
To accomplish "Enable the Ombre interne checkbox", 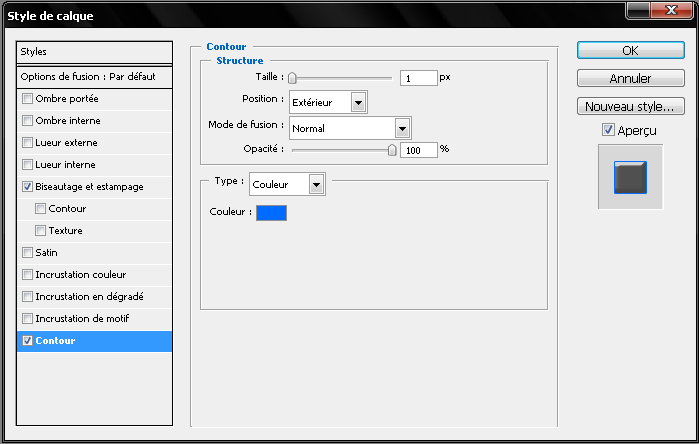I will 27,120.
